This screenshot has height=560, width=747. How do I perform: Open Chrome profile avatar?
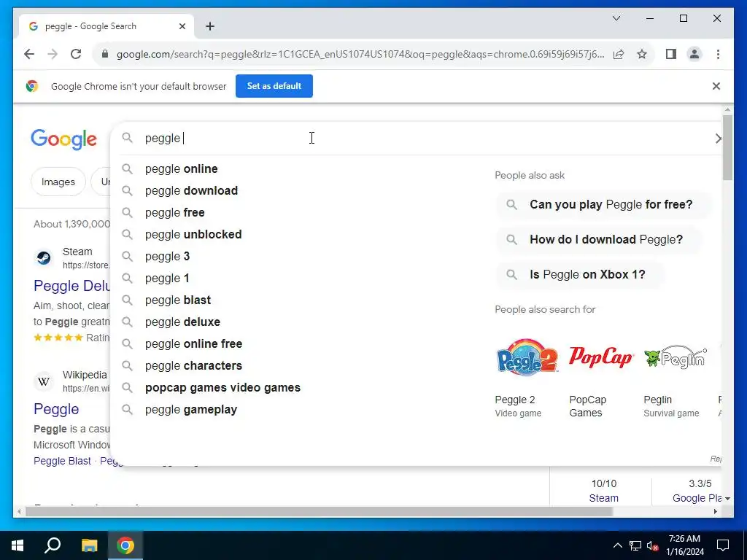pyautogui.click(x=694, y=54)
